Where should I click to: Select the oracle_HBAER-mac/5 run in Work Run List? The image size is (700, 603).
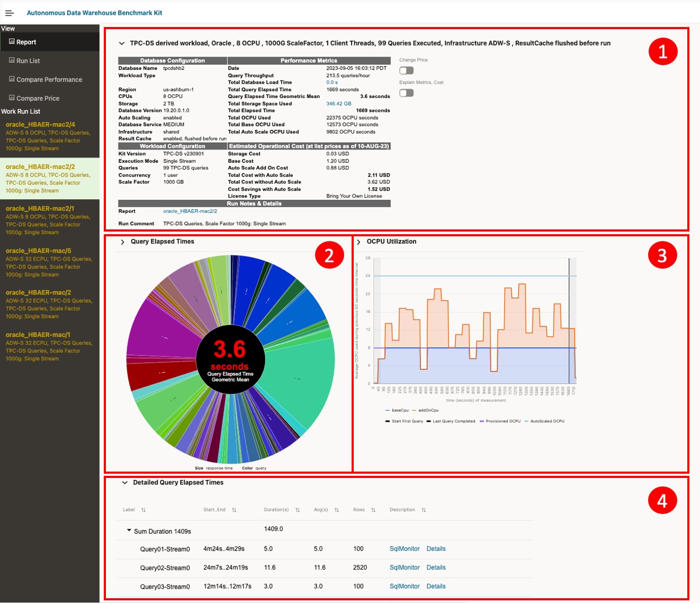(50, 262)
